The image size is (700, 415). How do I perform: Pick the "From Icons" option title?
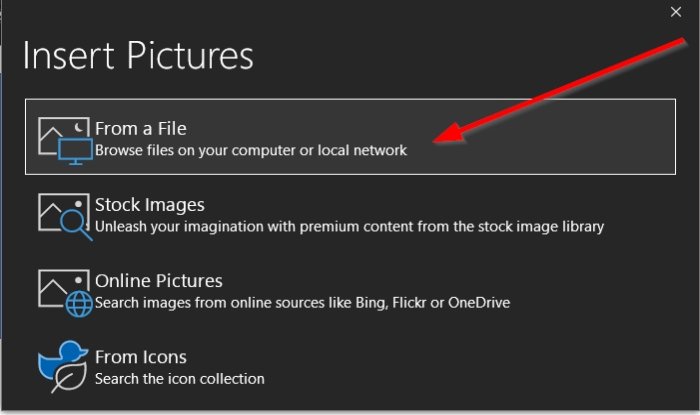141,357
